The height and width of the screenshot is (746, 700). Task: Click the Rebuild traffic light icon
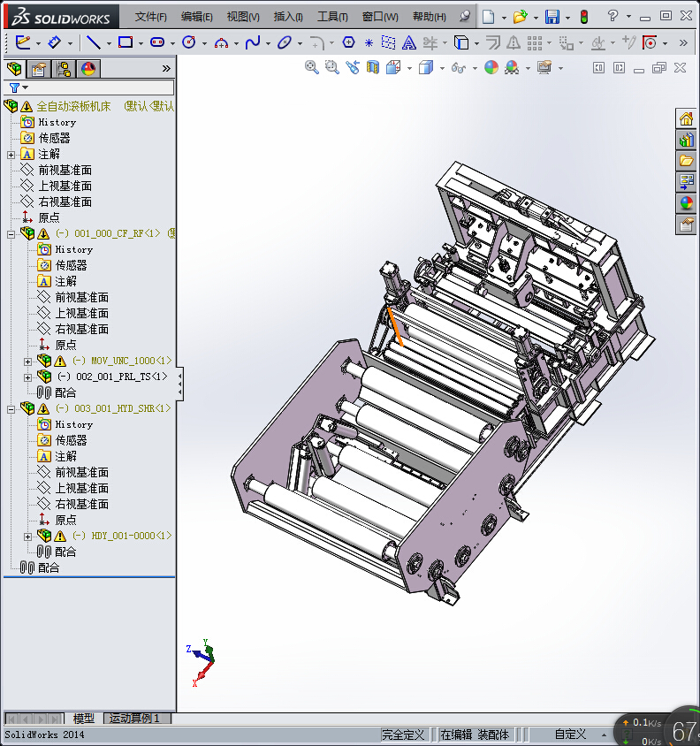click(584, 17)
